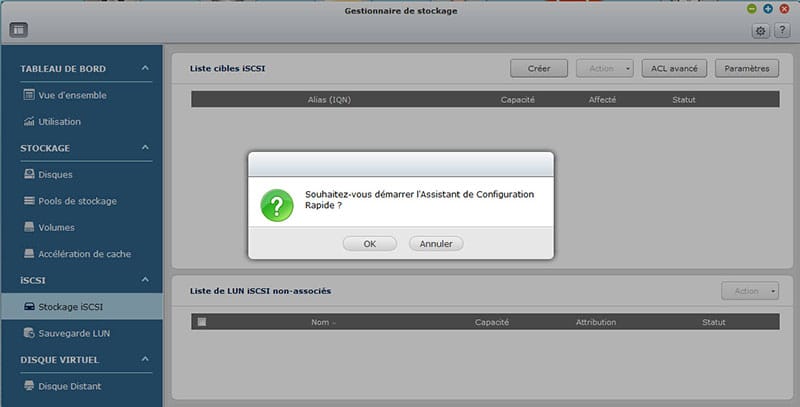Collapse the DISQUE VIRTUEL section
The height and width of the screenshot is (407, 800).
(145, 359)
